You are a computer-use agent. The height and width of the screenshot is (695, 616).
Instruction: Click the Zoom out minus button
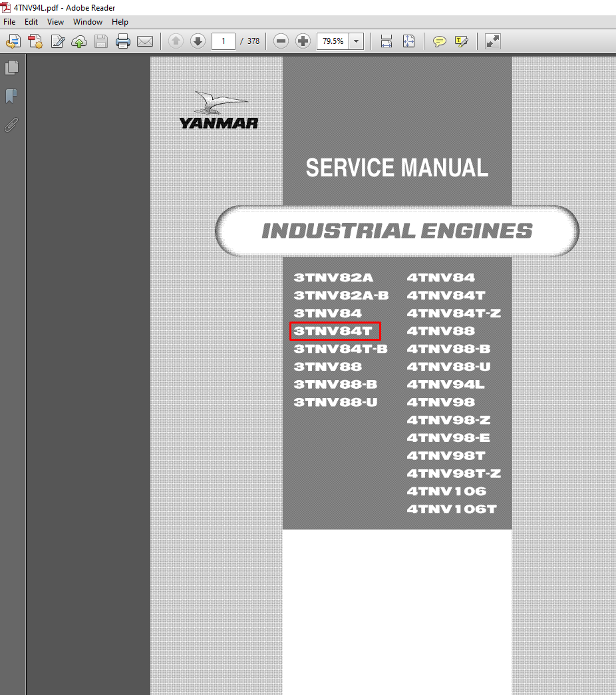click(281, 41)
